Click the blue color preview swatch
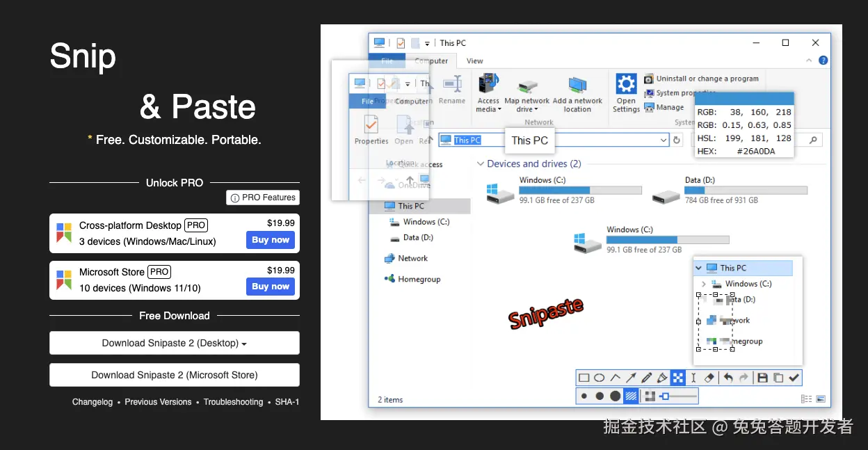 [x=744, y=99]
